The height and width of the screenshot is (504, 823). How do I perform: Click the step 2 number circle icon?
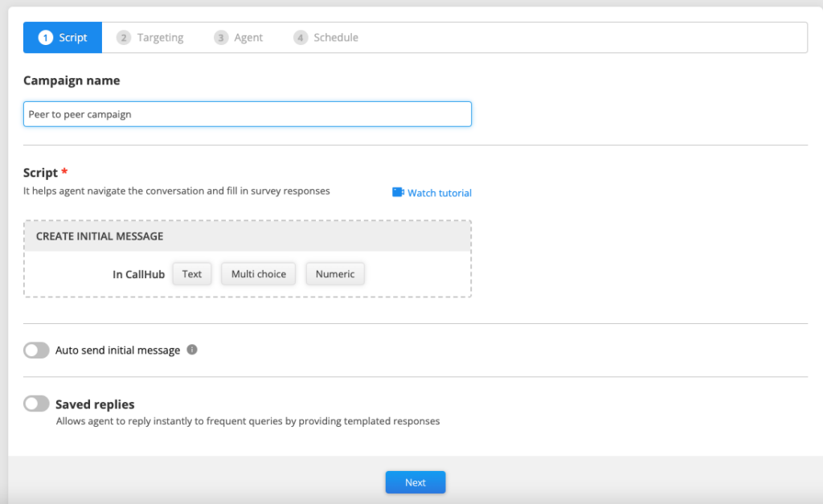[123, 37]
